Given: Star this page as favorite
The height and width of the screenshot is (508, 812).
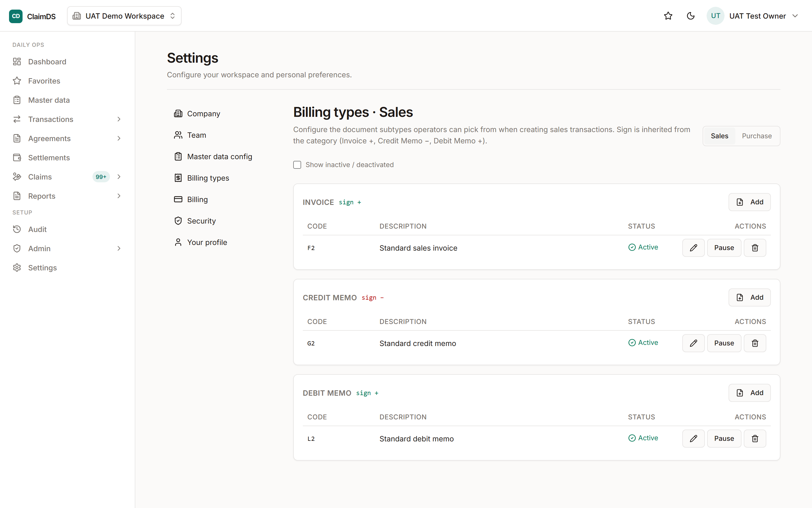Looking at the screenshot, I should (x=668, y=16).
